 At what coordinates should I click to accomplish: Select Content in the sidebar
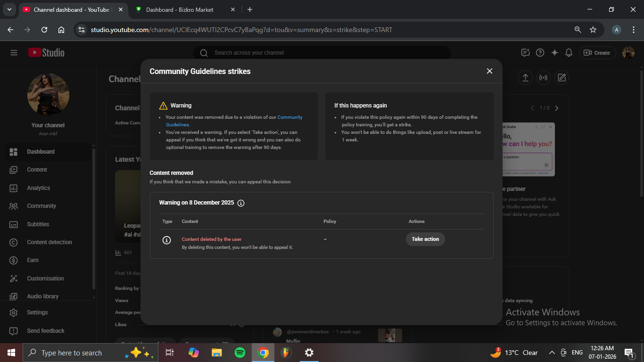point(37,170)
